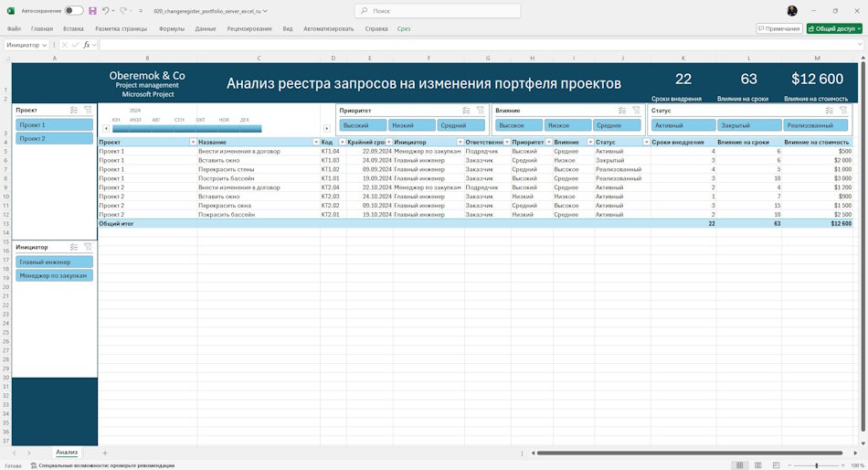Screen dimensions: 868x470
Task: Open the Данные ribbon tab
Action: (206, 28)
